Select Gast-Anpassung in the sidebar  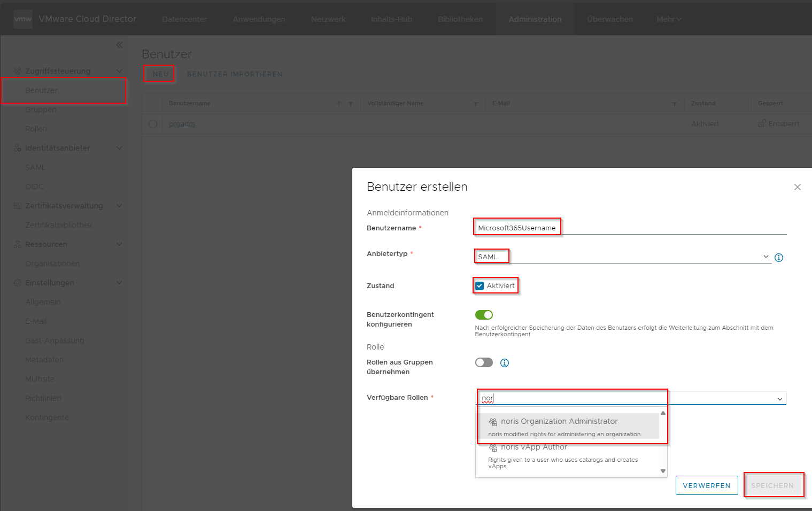click(x=55, y=340)
